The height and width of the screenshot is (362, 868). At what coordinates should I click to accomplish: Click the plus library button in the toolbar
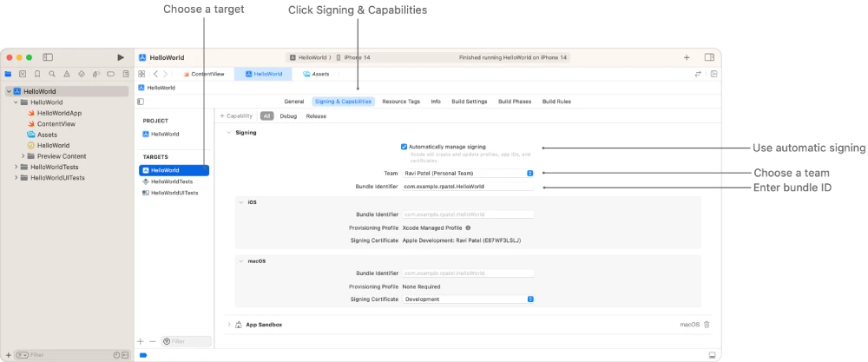click(x=687, y=57)
